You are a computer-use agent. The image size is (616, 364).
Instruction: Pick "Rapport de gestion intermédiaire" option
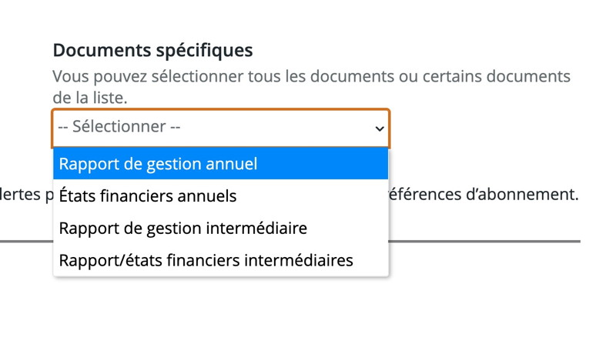pyautogui.click(x=182, y=229)
